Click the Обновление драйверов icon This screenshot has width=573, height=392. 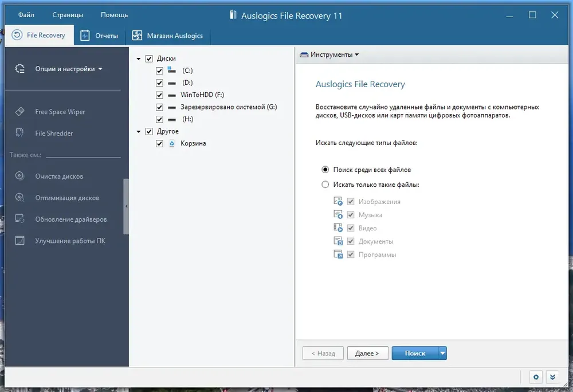click(x=19, y=219)
